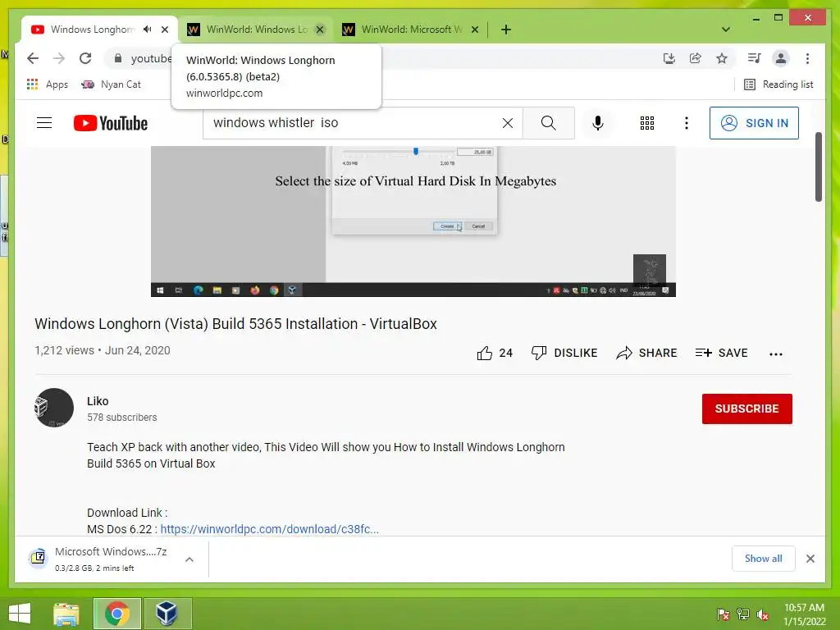
Task: Click the video title text
Action: (x=235, y=324)
